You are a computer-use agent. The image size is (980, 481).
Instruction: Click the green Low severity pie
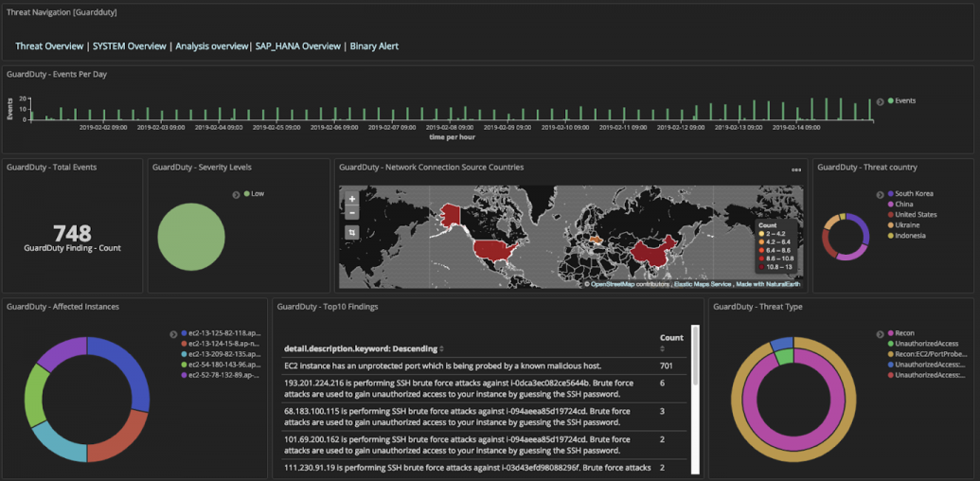click(190, 237)
